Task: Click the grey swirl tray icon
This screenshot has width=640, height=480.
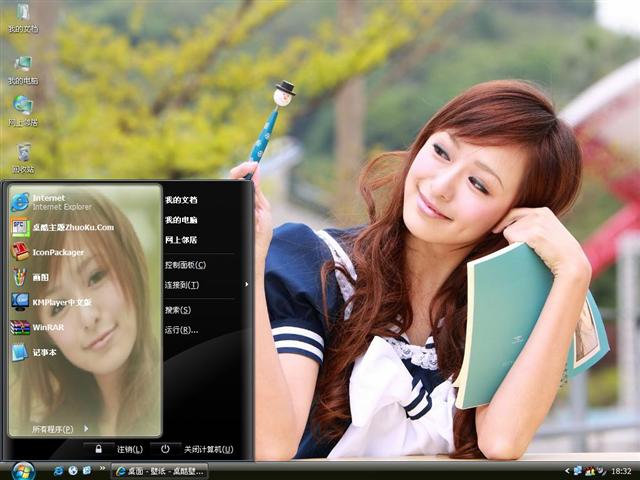Action: tap(602, 471)
